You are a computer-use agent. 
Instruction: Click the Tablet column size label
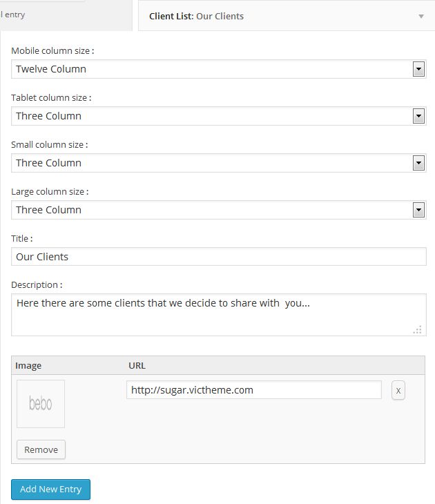click(x=51, y=98)
